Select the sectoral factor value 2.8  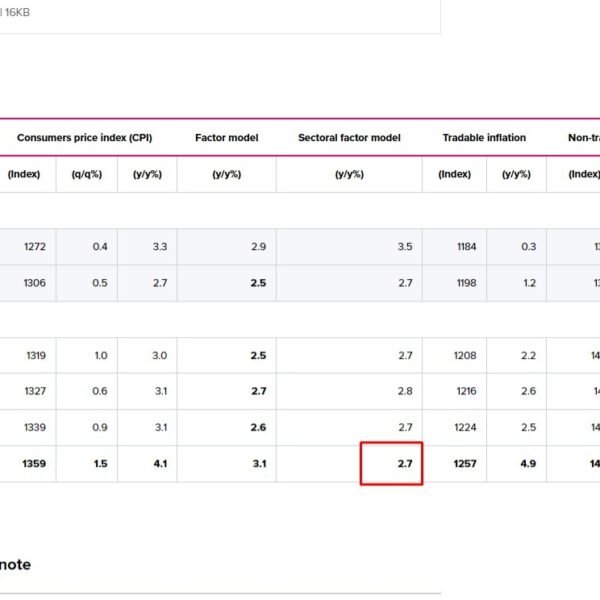click(x=405, y=391)
